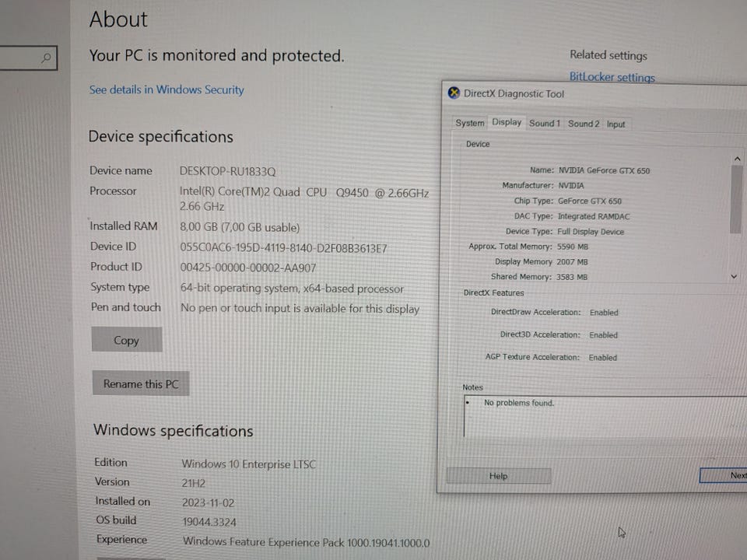The width and height of the screenshot is (747, 560).
Task: Click Device Type value Full Display Device
Action: coord(591,232)
